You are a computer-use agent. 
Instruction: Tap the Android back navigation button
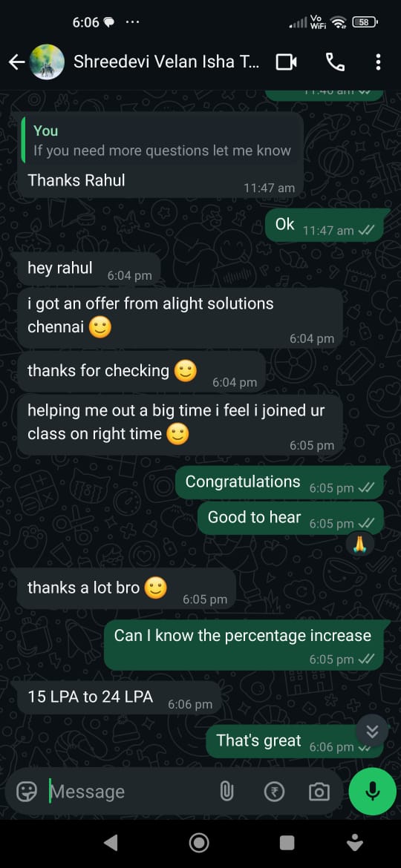[111, 843]
